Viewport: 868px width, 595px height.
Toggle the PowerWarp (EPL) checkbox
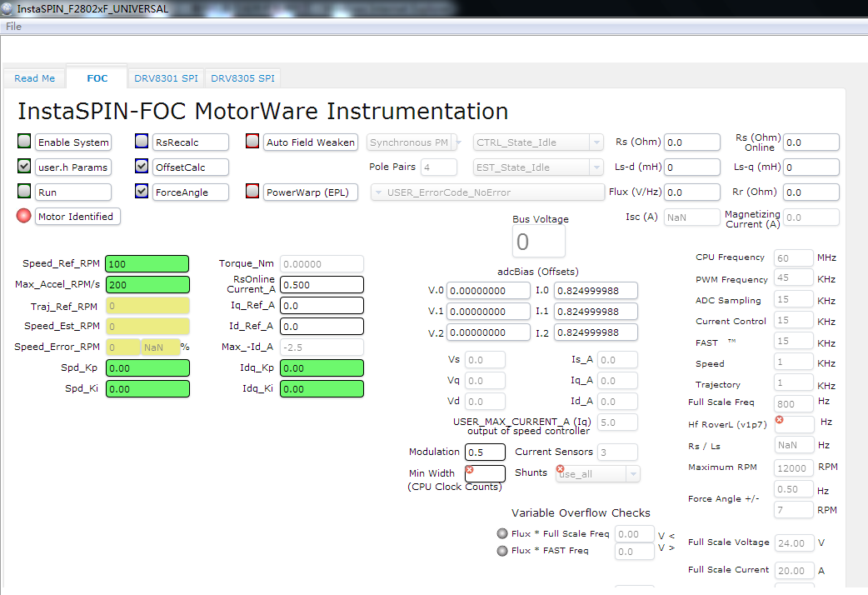252,191
